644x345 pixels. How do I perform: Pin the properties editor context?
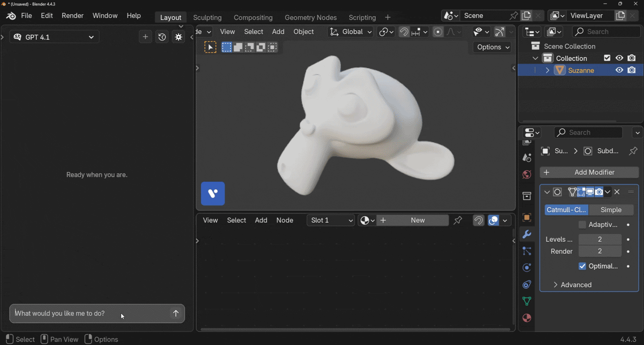pos(633,151)
